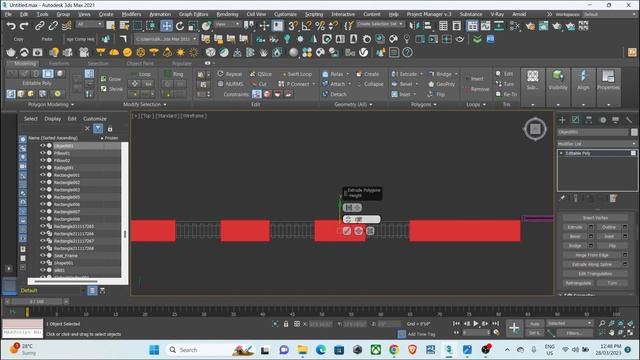Screen dimensions: 640x360
Task: Click the Retriangulate button
Action: coord(578,283)
